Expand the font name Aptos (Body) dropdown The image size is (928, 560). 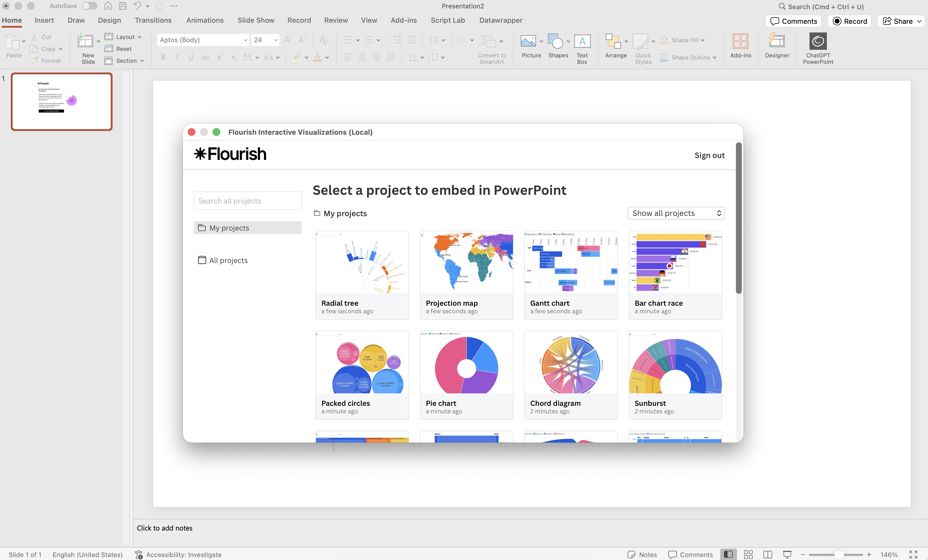pyautogui.click(x=245, y=40)
